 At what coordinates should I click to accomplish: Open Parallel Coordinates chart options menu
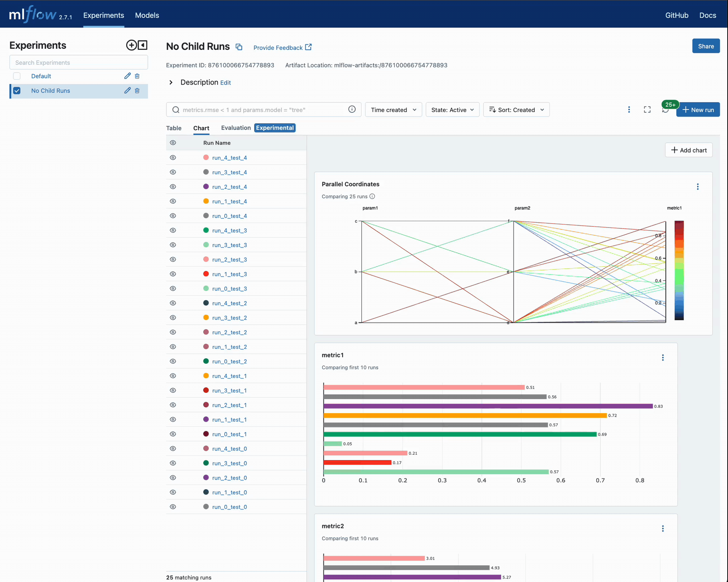697,187
